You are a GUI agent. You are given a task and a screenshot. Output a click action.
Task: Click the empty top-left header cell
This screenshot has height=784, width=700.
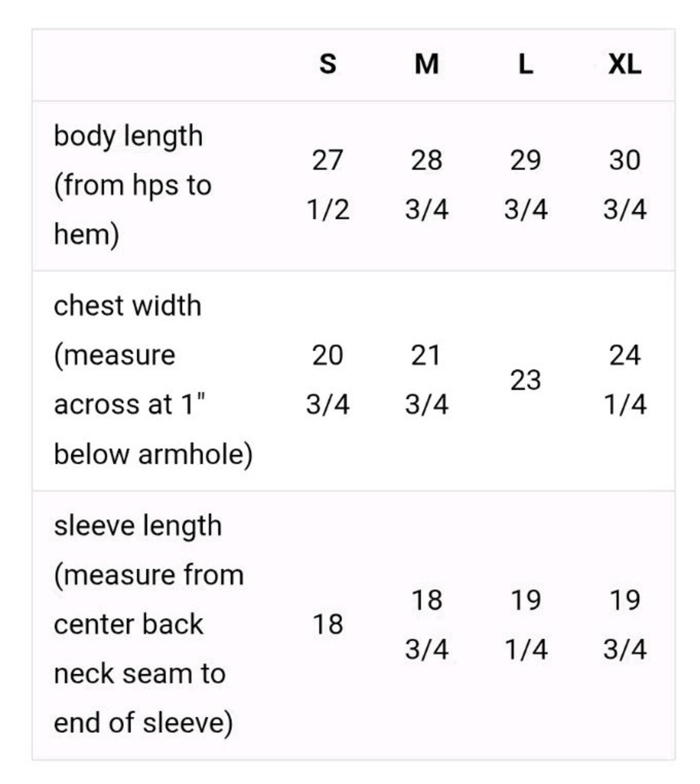point(155,65)
